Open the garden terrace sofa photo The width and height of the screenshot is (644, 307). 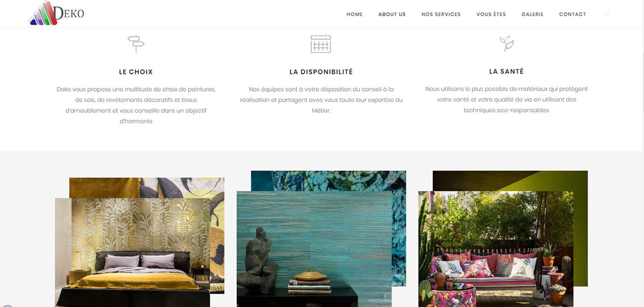point(496,249)
